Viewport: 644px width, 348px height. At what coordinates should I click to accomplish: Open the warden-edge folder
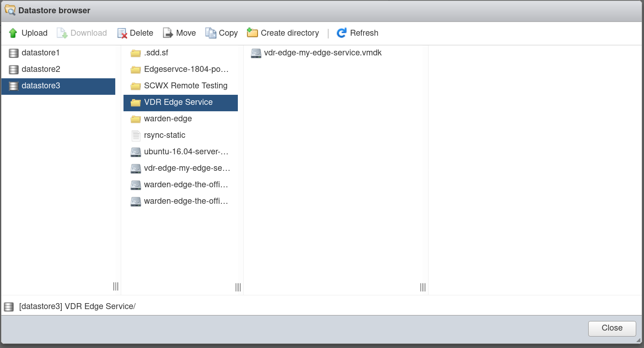point(181,119)
